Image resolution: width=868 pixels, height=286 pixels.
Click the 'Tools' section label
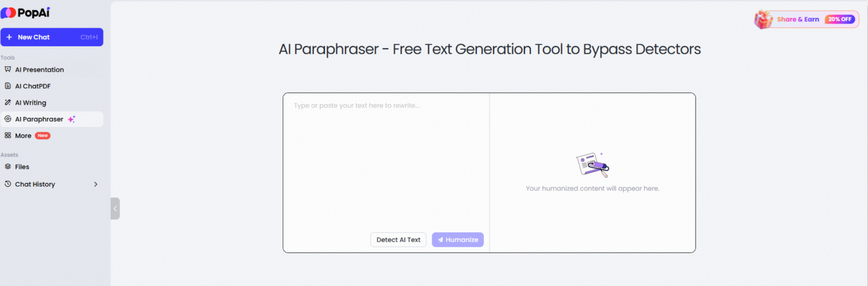coord(7,58)
